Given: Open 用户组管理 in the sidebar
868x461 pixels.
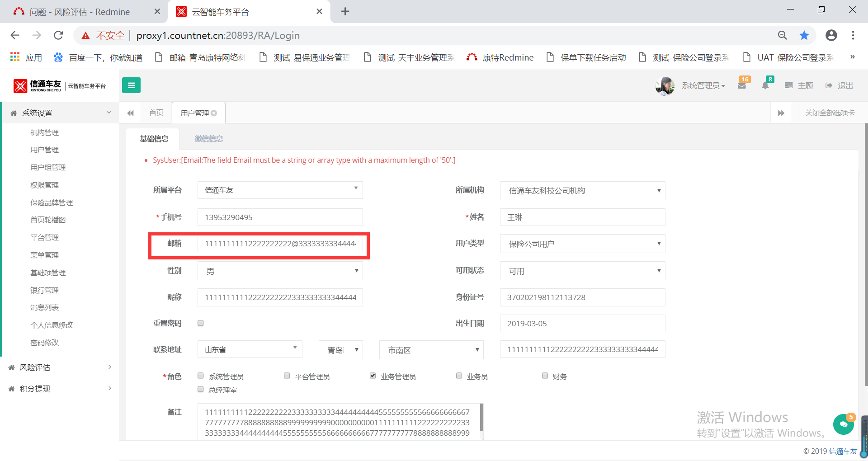Looking at the screenshot, I should pos(48,167).
